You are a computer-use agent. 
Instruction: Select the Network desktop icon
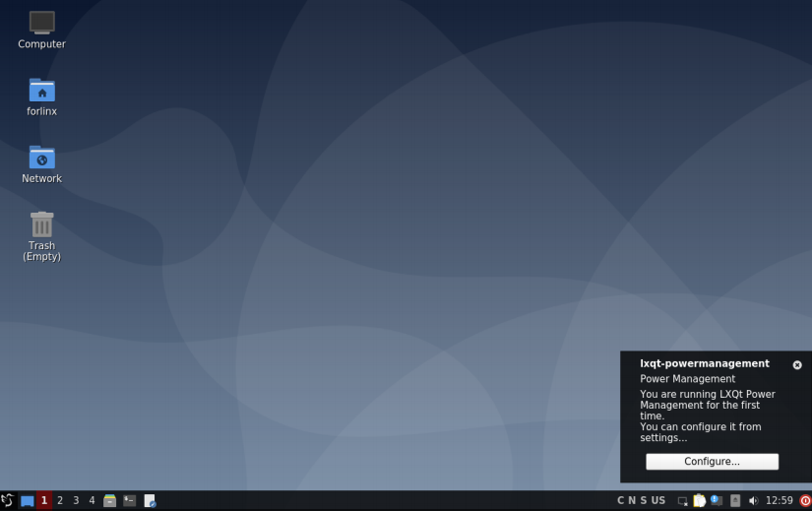[41, 164]
